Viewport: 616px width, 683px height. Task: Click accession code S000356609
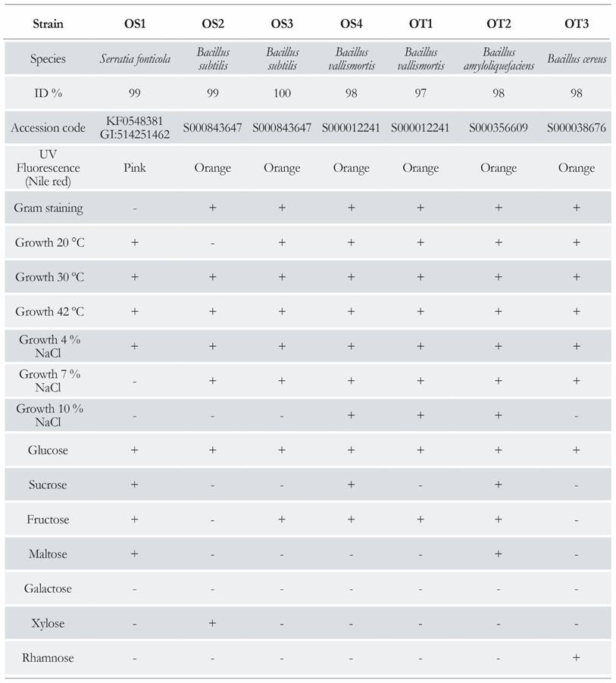[499, 128]
